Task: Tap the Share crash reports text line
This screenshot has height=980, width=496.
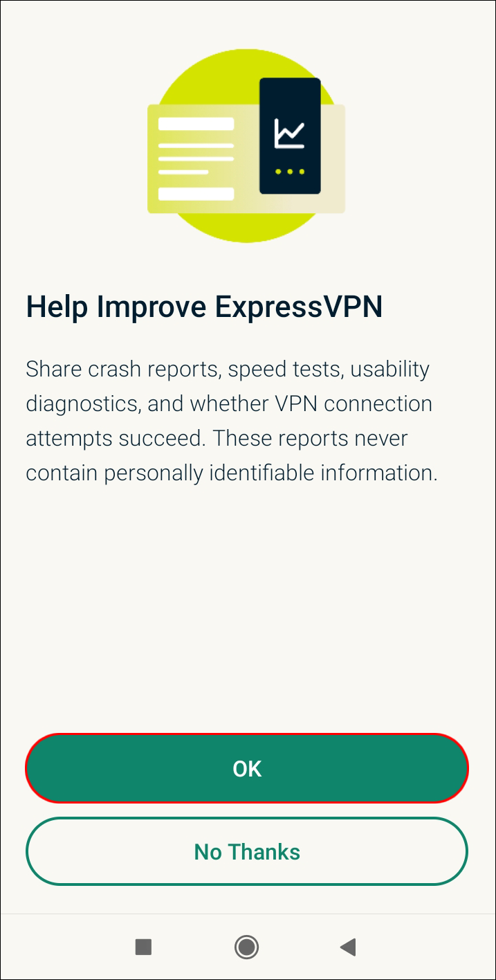Action: (228, 369)
